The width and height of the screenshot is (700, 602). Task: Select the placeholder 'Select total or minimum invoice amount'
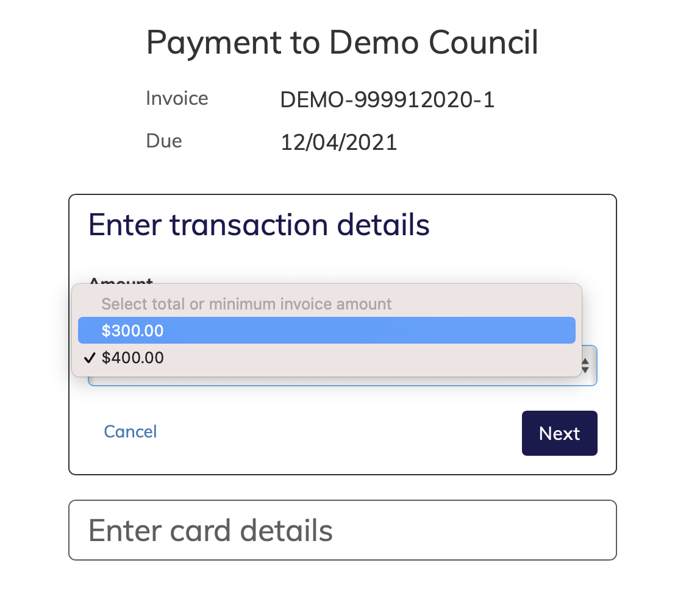[247, 303]
